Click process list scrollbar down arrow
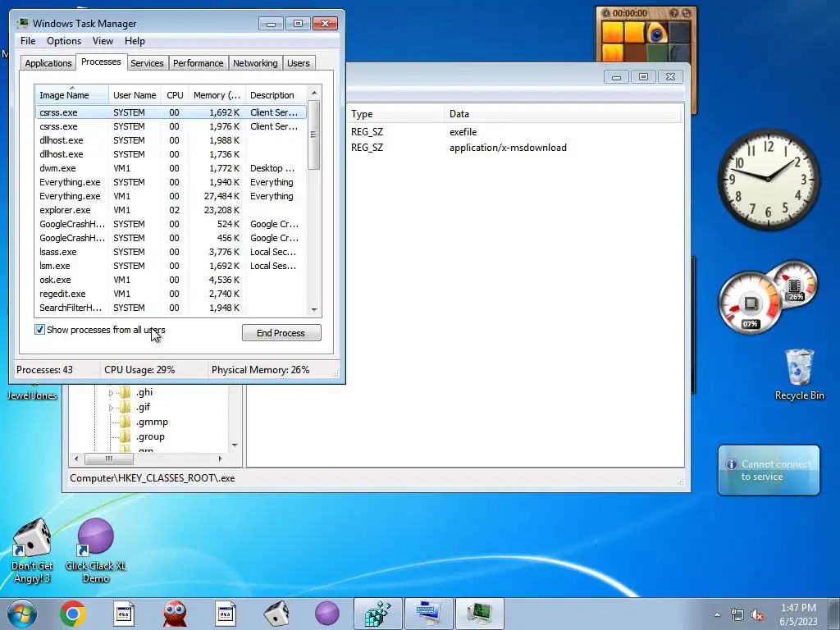The width and height of the screenshot is (840, 630). tap(314, 309)
